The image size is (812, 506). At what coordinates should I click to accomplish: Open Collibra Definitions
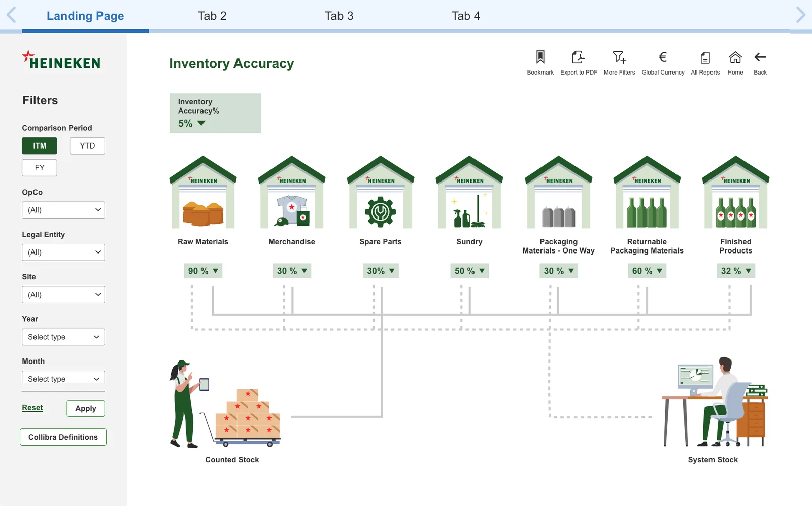tap(63, 437)
